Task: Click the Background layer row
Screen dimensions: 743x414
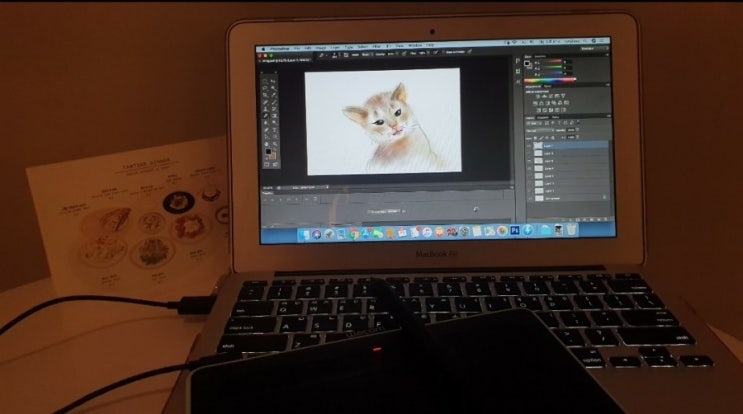Action: (x=568, y=198)
